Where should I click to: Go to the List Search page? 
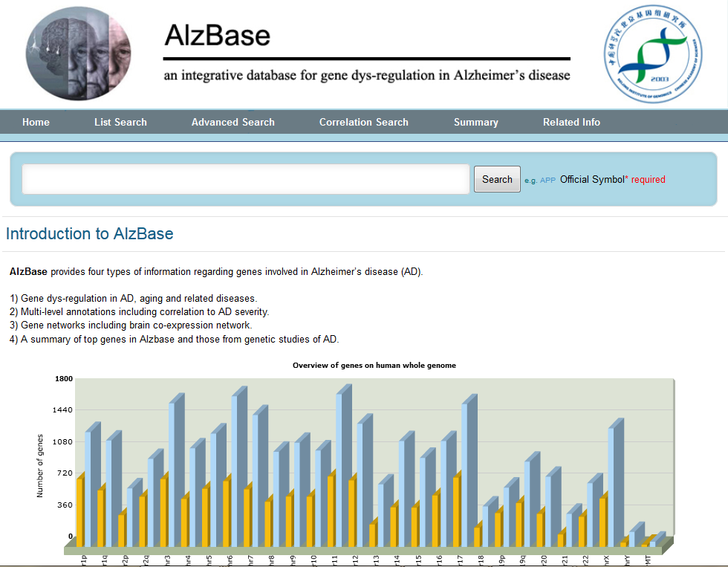(x=120, y=122)
